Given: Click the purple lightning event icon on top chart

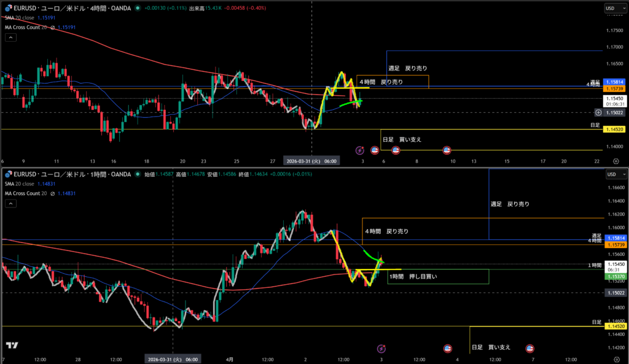Looking at the screenshot, I should pos(359,150).
